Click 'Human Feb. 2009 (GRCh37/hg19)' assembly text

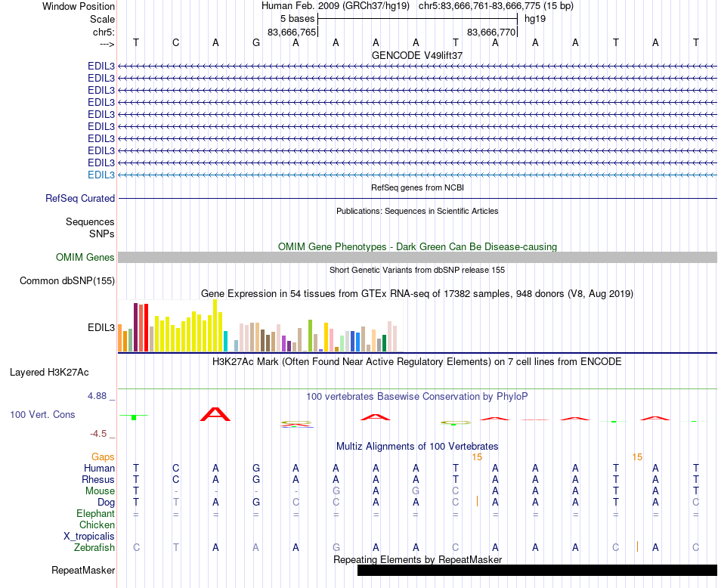pos(335,6)
